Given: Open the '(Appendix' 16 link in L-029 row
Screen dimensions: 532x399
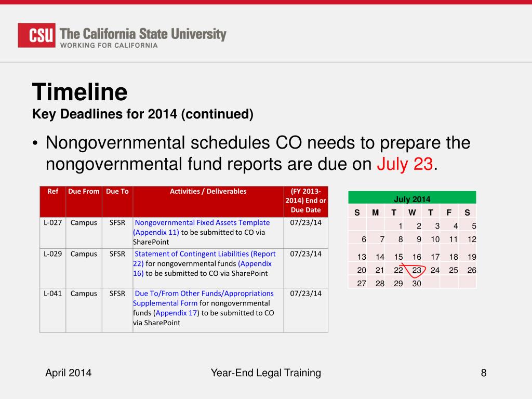Looking at the screenshot, I should [x=255, y=263].
